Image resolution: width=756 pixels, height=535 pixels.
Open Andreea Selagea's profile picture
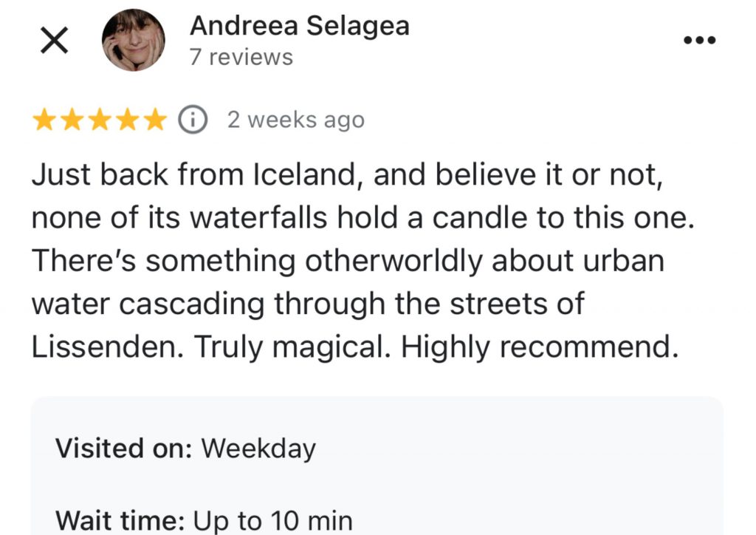coord(133,41)
